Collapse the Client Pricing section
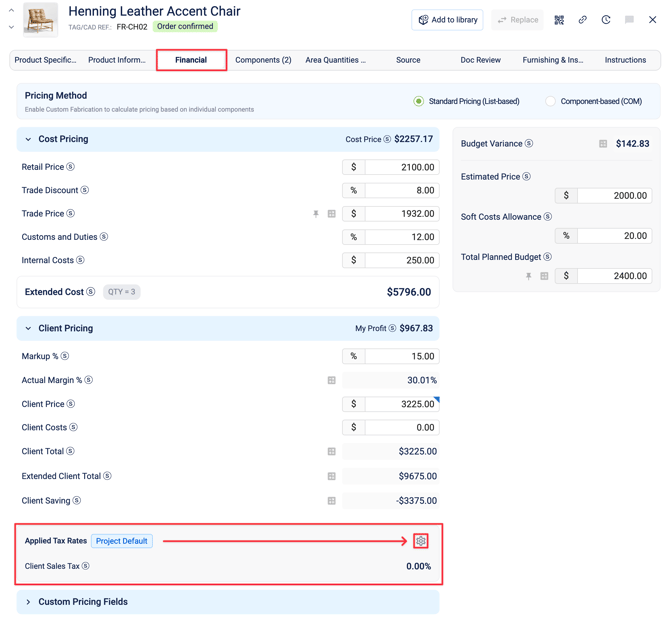Screen dimensions: 670x632 pyautogui.click(x=28, y=328)
